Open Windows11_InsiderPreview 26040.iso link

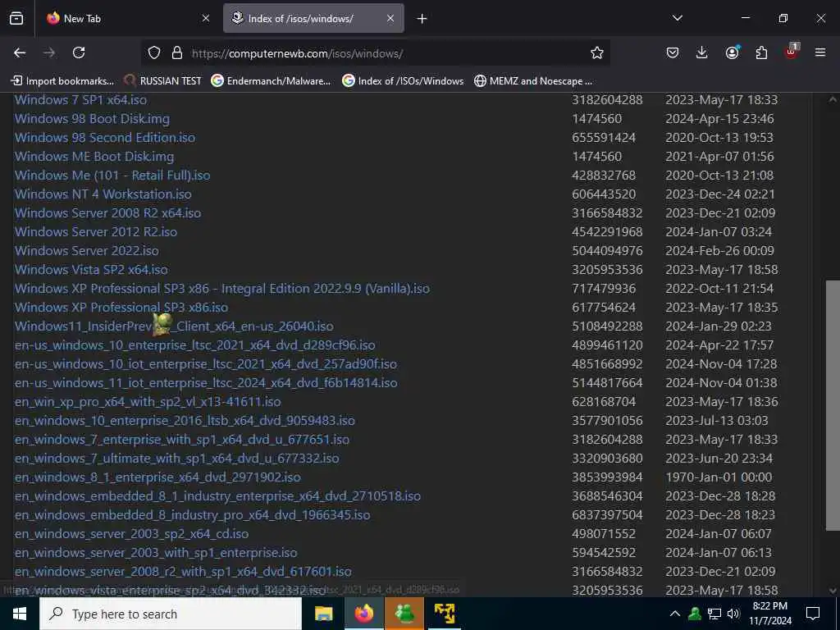[x=174, y=326]
